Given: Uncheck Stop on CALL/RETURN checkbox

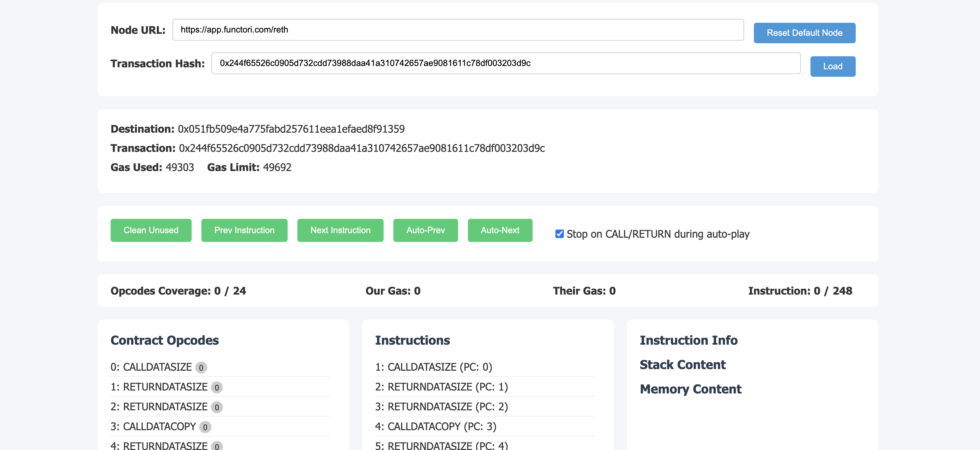Looking at the screenshot, I should [559, 234].
